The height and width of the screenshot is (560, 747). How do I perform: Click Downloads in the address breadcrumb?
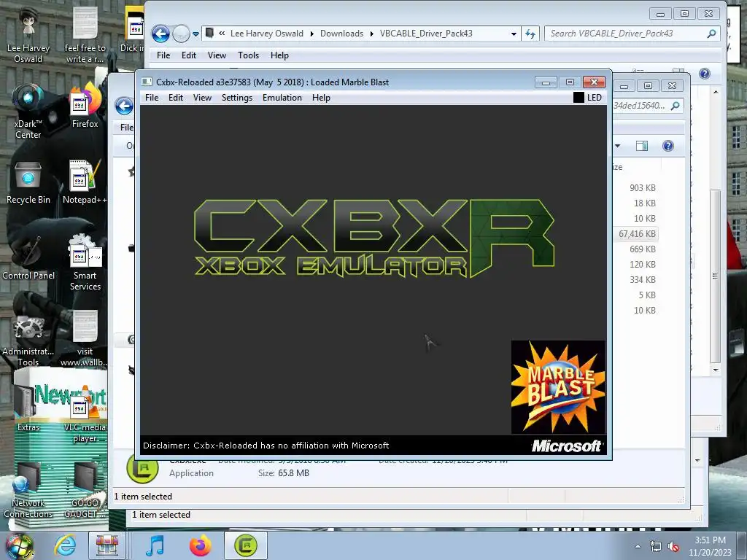(341, 34)
